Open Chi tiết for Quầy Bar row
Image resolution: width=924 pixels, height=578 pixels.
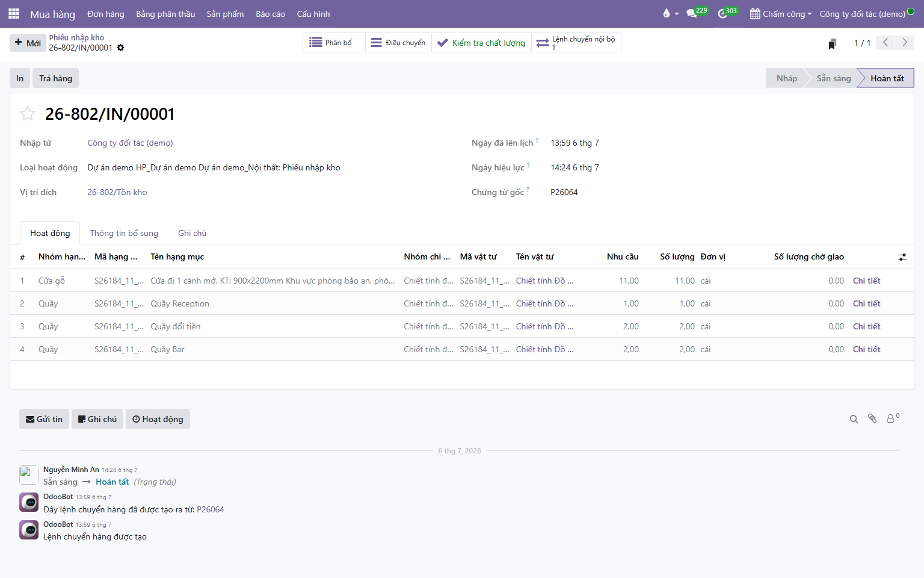(x=866, y=349)
